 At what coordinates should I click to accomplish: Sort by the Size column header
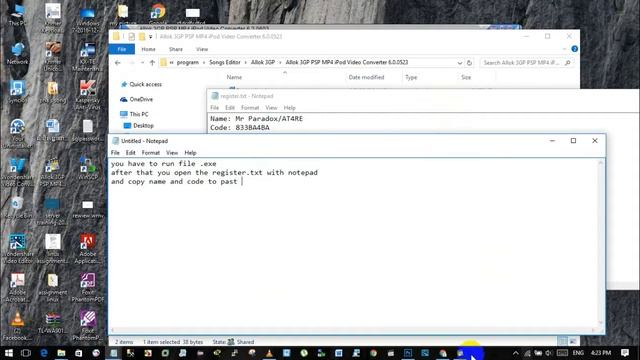coord(466,77)
